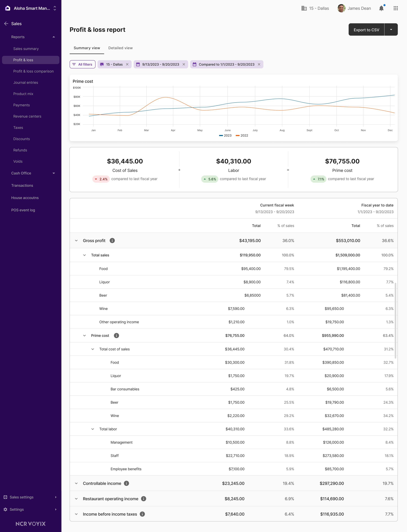Click the Gross profit info icon
Image resolution: width=407 pixels, height=532 pixels.
[x=112, y=240]
